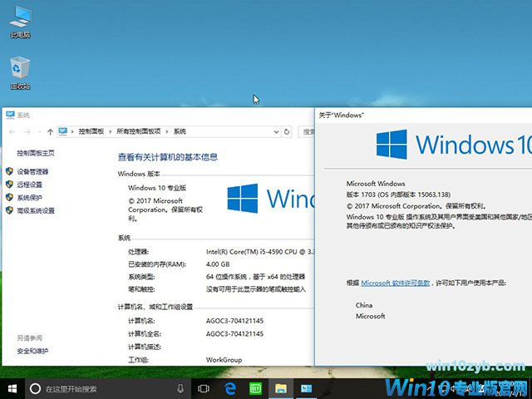Open 远程设置 in the sidebar
Screen dimensions: 532x399
pyautogui.click(x=29, y=185)
